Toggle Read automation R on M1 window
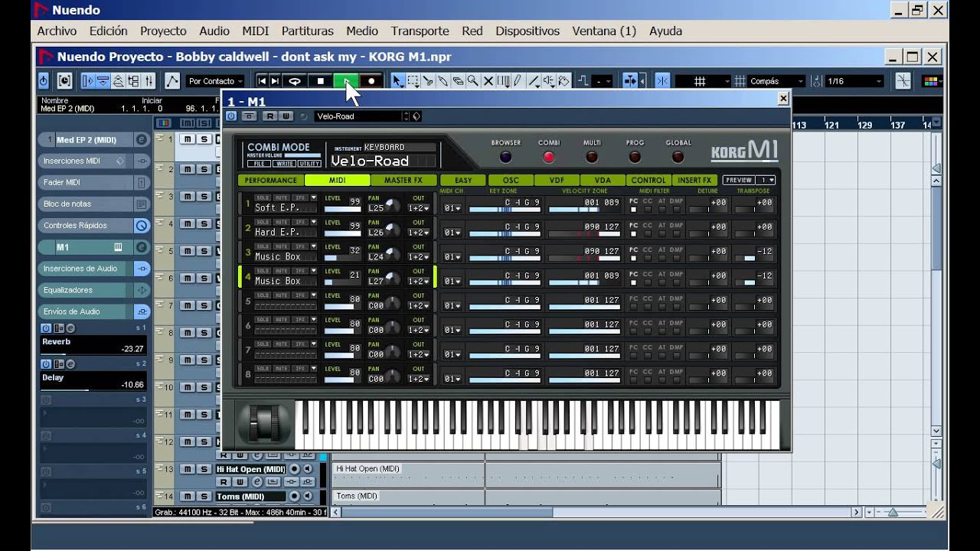980x551 pixels. pos(269,116)
